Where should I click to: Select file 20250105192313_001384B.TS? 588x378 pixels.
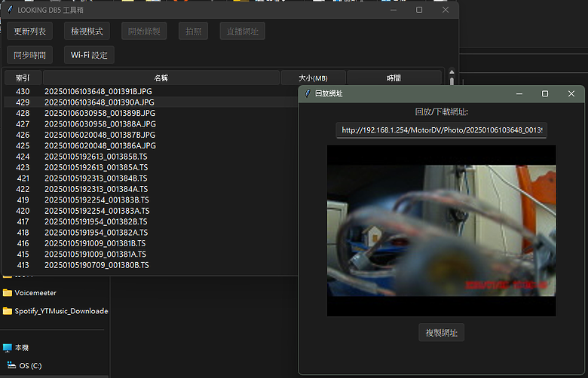click(96, 178)
